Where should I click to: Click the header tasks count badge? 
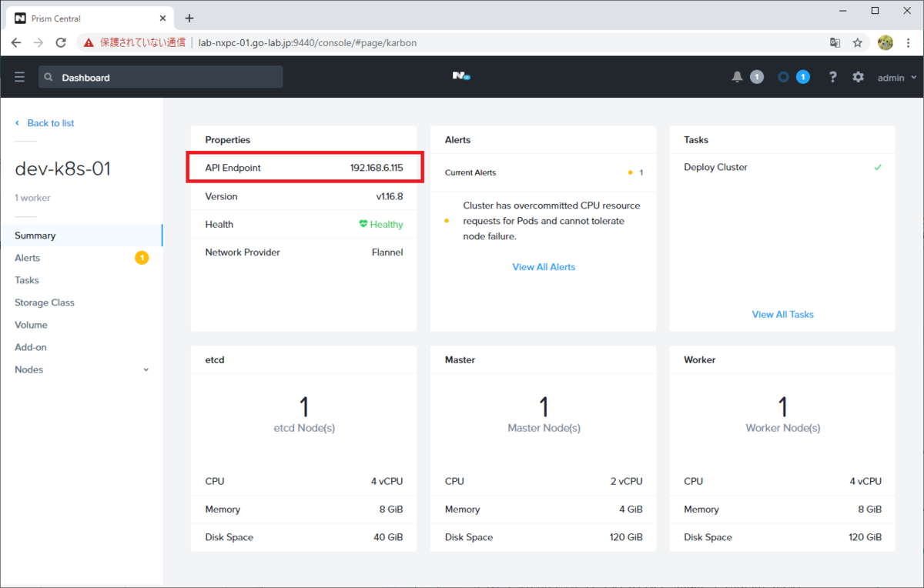click(803, 77)
